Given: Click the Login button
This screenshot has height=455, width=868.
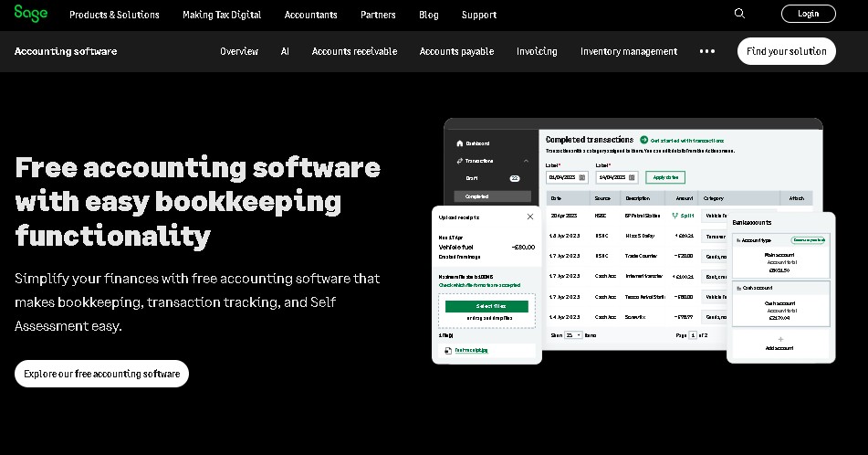Looking at the screenshot, I should [x=808, y=14].
